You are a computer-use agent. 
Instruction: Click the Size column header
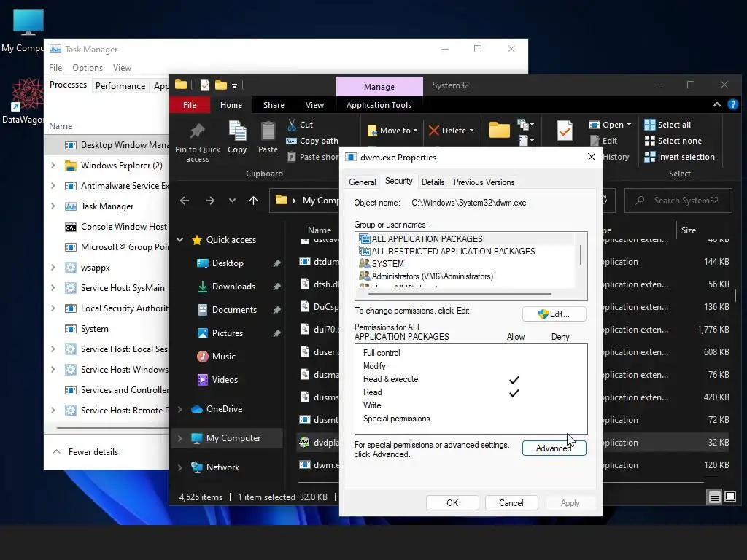[x=689, y=230]
